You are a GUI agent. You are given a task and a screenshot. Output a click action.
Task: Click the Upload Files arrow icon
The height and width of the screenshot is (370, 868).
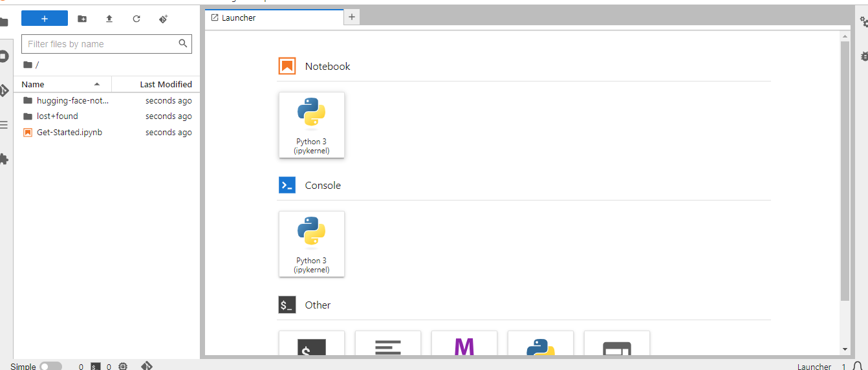coord(109,19)
